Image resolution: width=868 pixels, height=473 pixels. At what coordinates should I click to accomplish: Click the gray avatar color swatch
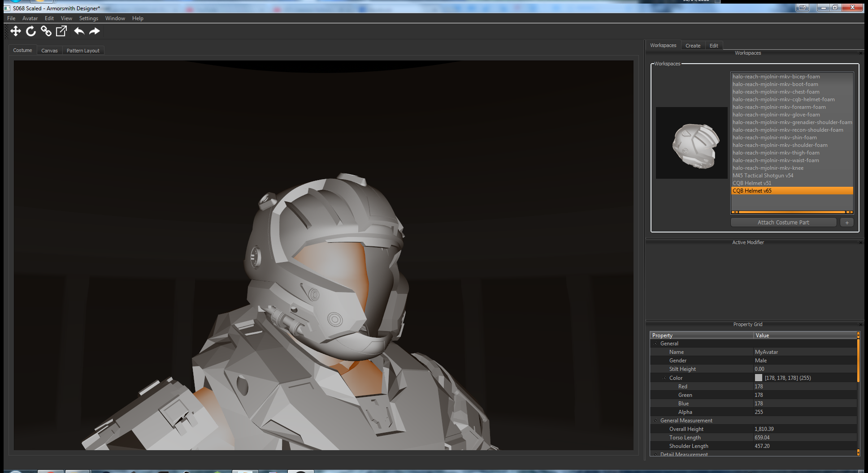pyautogui.click(x=759, y=378)
